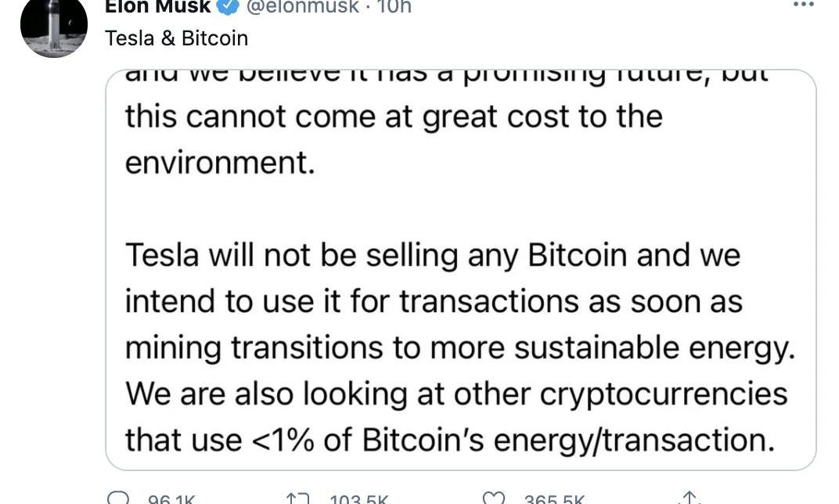This screenshot has height=504, width=839.
Task: Click the "We are also looking at other cryptocurrencies" line
Action: [456, 393]
